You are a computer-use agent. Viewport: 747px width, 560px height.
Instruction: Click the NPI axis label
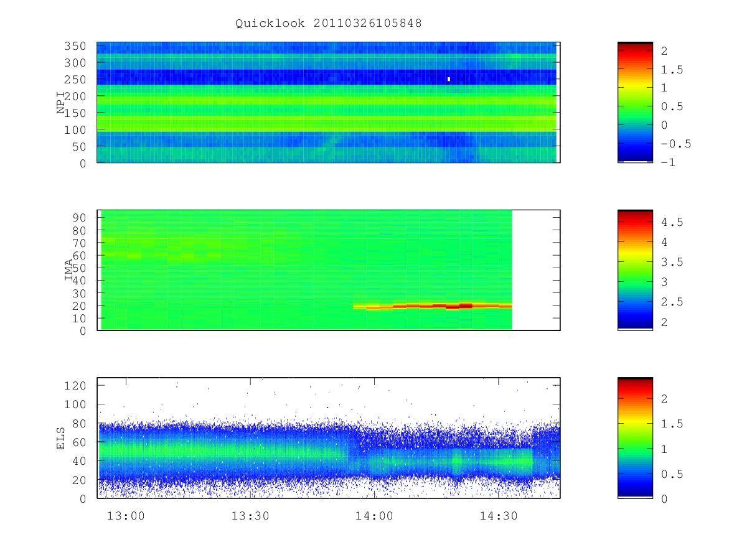tap(61, 103)
